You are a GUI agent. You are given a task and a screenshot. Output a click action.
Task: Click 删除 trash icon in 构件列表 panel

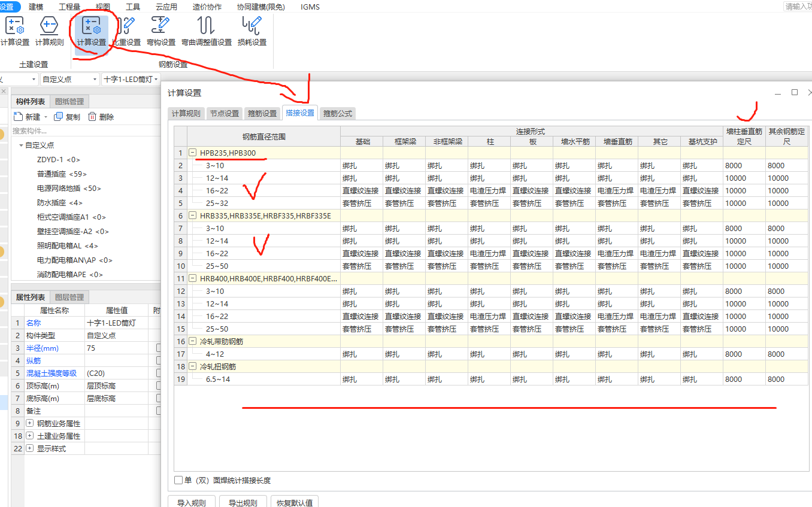(92, 117)
